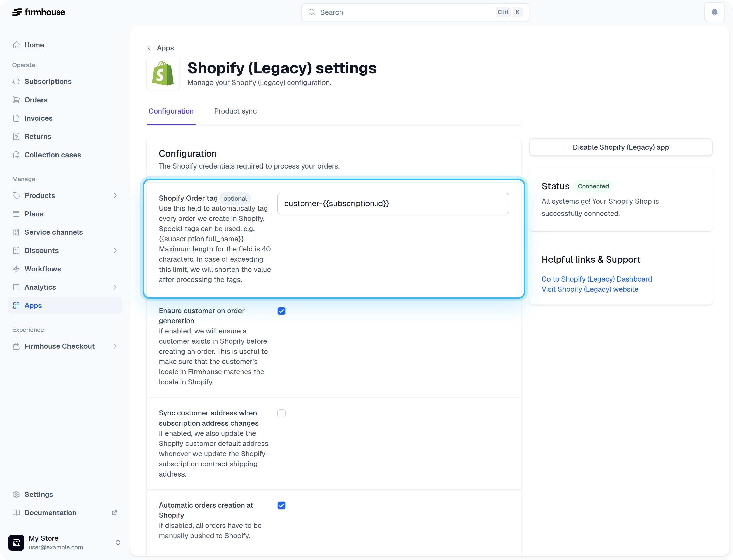The height and width of the screenshot is (560, 733).
Task: Click the Home house icon
Action: coord(16,45)
